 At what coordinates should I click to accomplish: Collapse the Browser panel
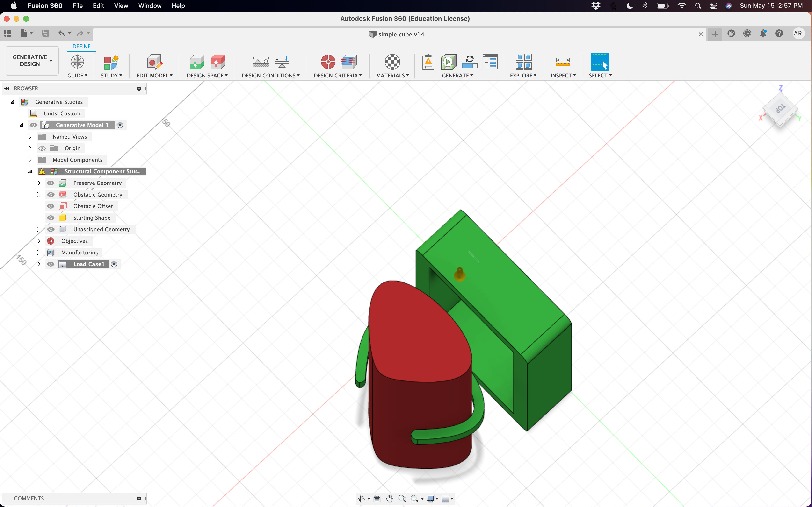tap(7, 88)
